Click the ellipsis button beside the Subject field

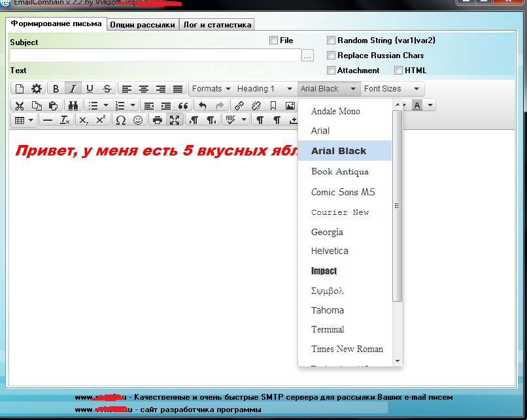(307, 56)
